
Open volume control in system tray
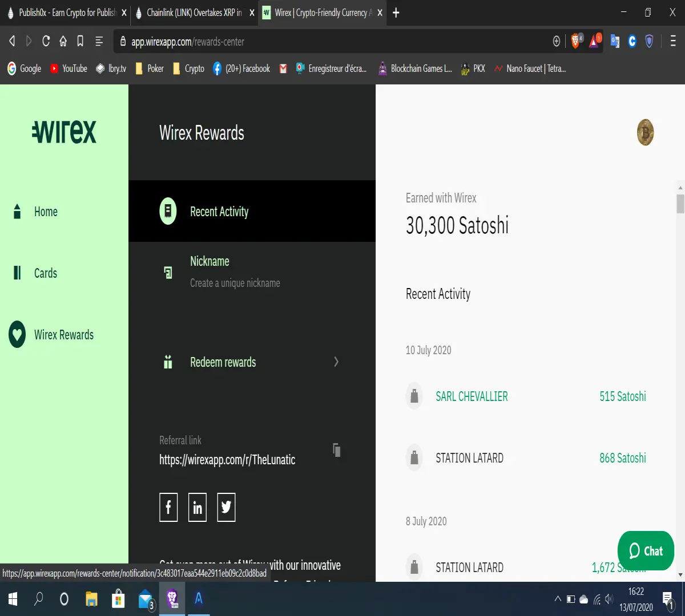609,599
